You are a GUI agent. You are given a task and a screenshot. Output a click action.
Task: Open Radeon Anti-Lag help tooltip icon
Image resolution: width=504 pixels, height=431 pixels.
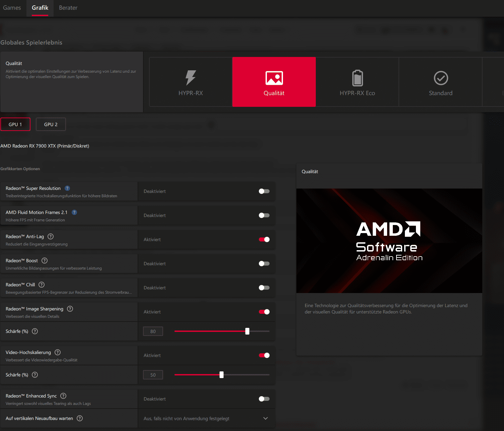tap(51, 236)
